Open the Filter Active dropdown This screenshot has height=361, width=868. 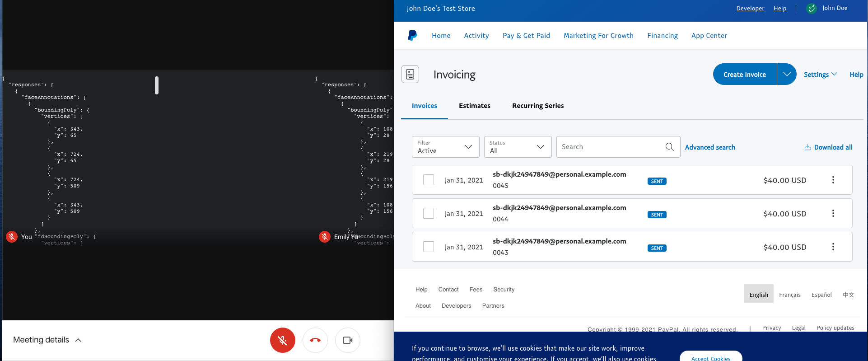click(446, 147)
